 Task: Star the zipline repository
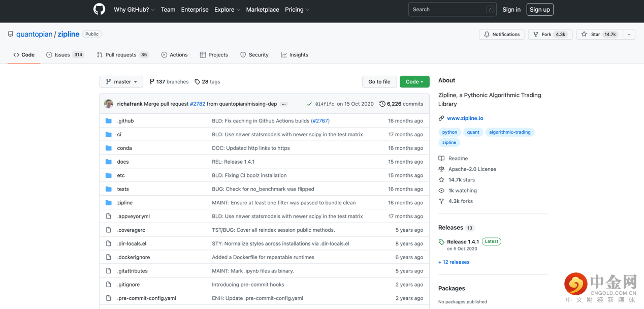(x=599, y=35)
